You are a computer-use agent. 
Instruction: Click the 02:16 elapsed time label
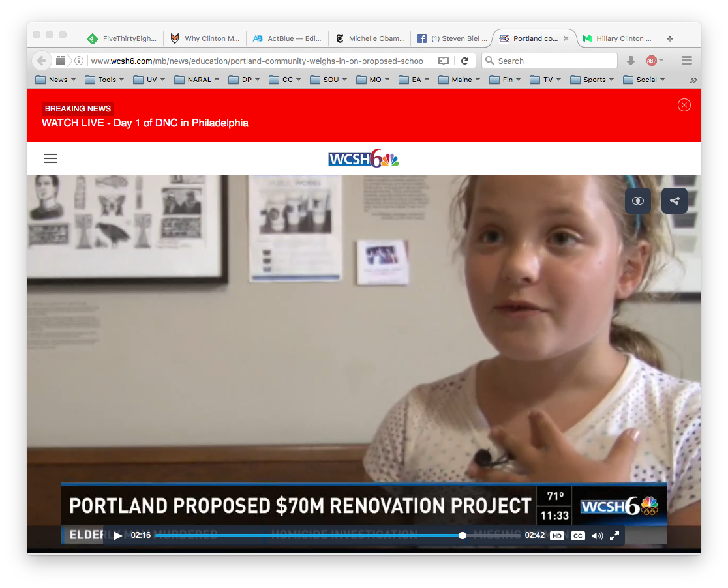click(x=141, y=536)
